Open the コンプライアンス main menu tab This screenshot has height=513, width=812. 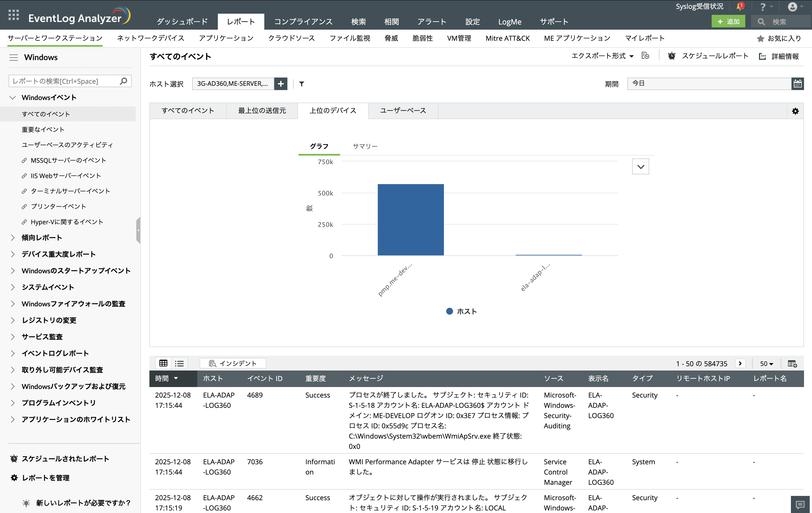click(303, 22)
